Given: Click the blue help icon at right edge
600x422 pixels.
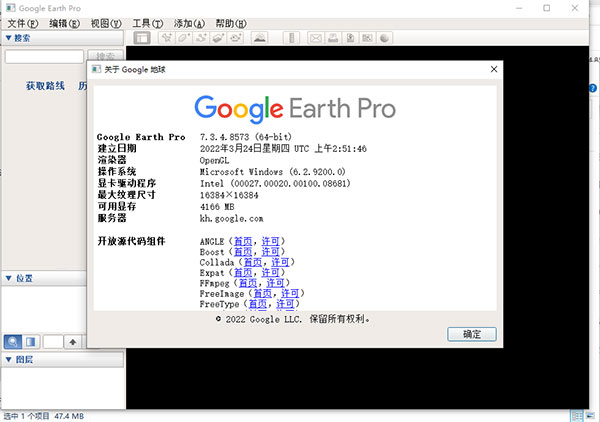Looking at the screenshot, I should click(593, 88).
